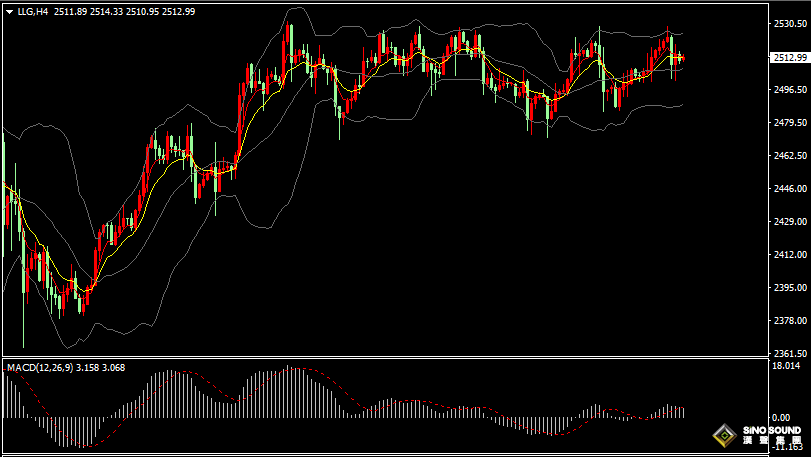This screenshot has width=811, height=457.
Task: Click the 2395.00 price axis label
Action: click(x=790, y=287)
